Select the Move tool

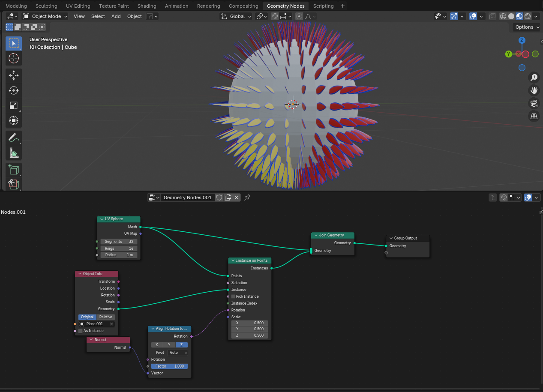[x=14, y=75]
